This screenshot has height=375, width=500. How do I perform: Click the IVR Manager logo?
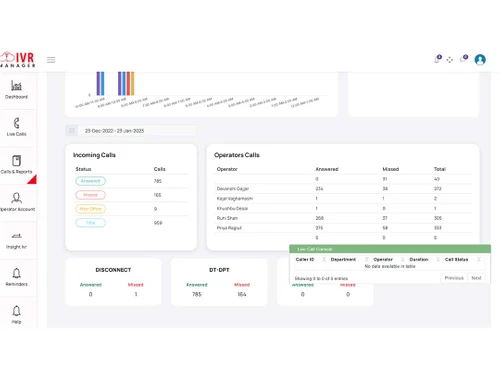(17, 59)
